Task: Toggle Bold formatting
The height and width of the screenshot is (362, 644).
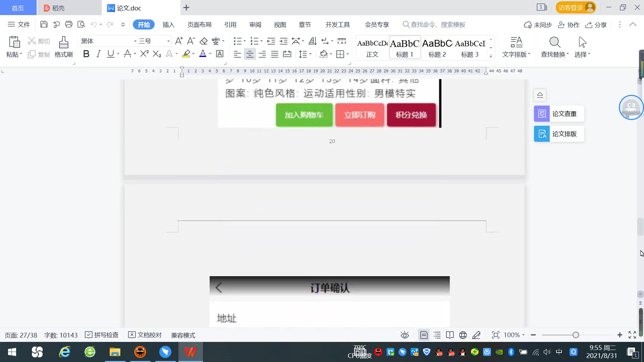Action: [86, 54]
